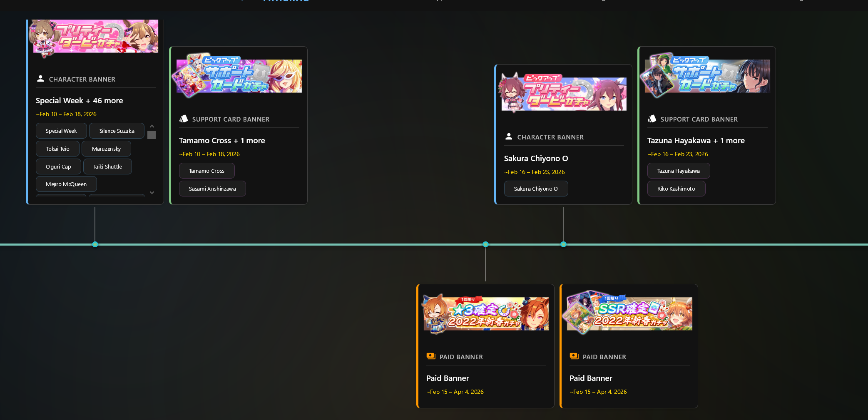Click the Paid Banner title on the SSR guaranteed card

click(591, 378)
